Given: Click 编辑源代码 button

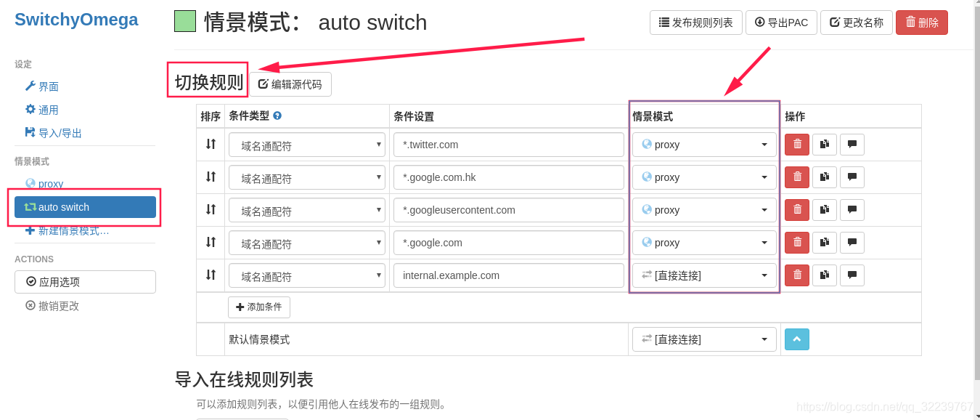Looking at the screenshot, I should tap(290, 84).
